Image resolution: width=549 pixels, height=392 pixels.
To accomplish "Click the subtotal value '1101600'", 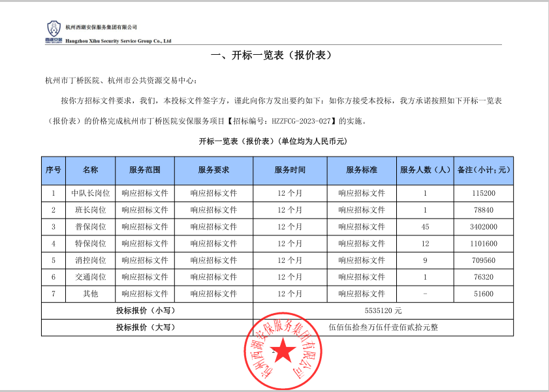I will tap(484, 243).
